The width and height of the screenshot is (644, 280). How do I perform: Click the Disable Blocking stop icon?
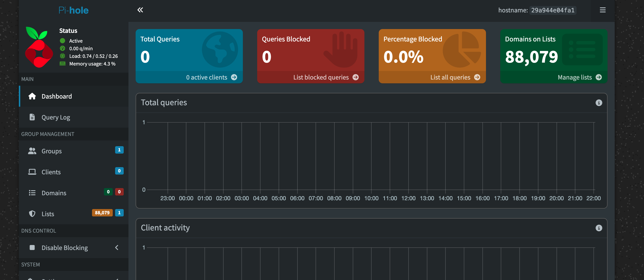point(32,248)
